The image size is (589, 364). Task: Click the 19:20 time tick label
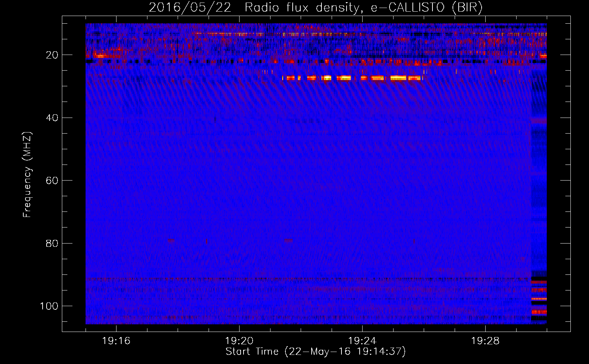tap(239, 341)
